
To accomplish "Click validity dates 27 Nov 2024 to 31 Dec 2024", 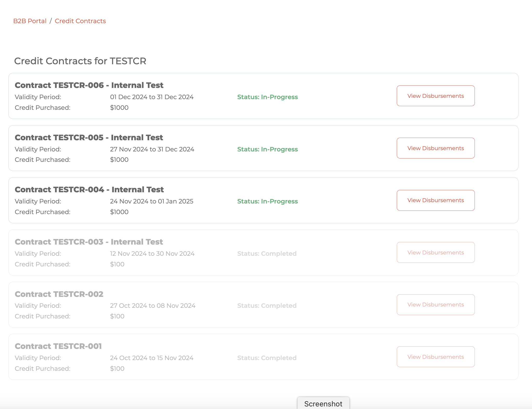I will pos(152,149).
